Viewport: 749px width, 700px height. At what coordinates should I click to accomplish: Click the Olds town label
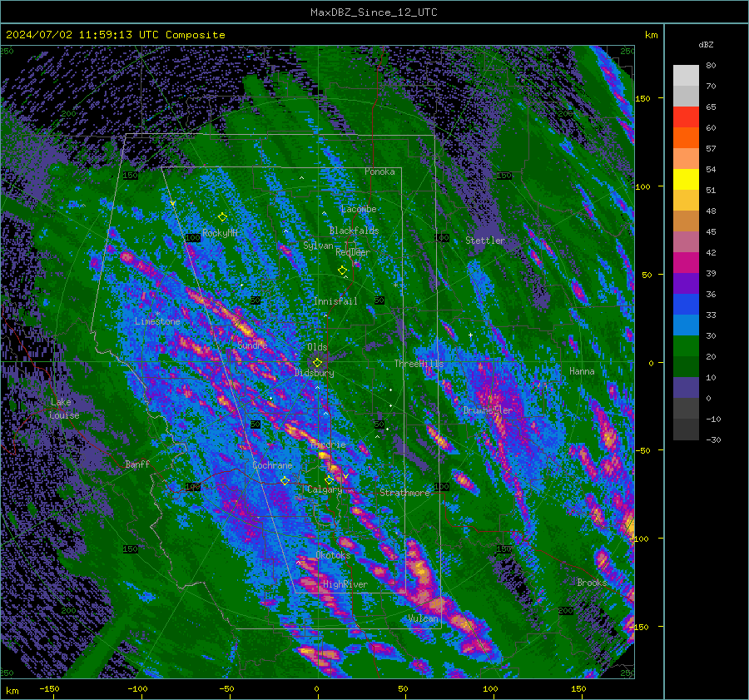tap(317, 347)
